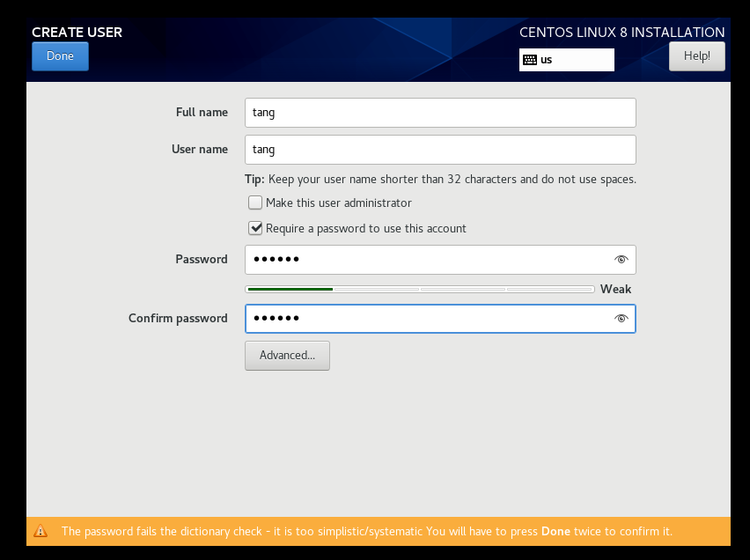The image size is (750, 560).
Task: Uncheck Require a password to use this account
Action: (x=255, y=228)
